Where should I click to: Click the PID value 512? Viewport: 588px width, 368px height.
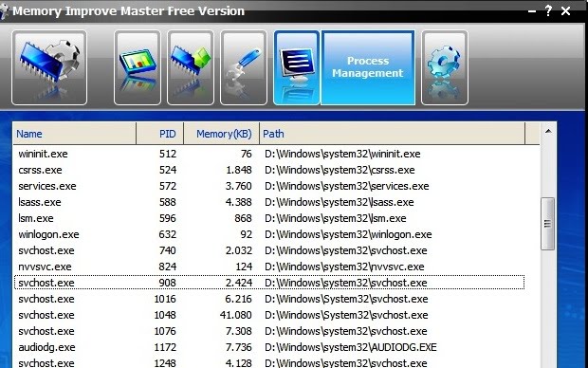coord(167,154)
